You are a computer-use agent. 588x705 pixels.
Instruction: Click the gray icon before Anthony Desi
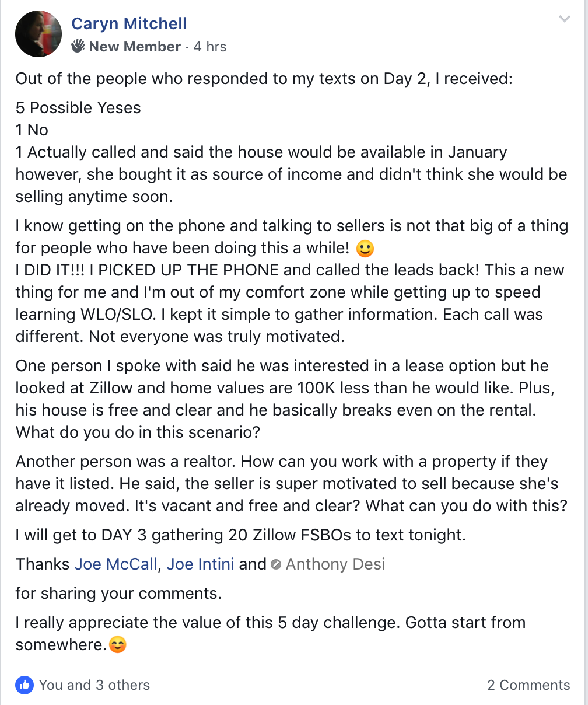[276, 565]
